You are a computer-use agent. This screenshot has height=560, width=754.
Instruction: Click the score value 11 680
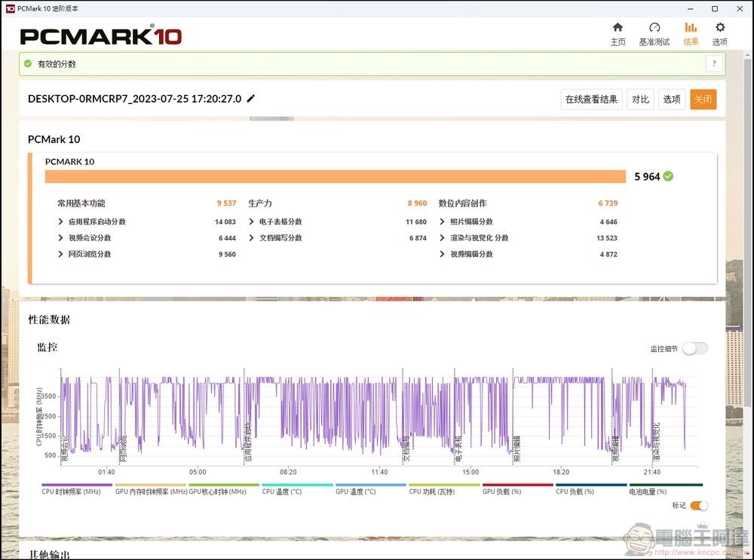tap(416, 222)
